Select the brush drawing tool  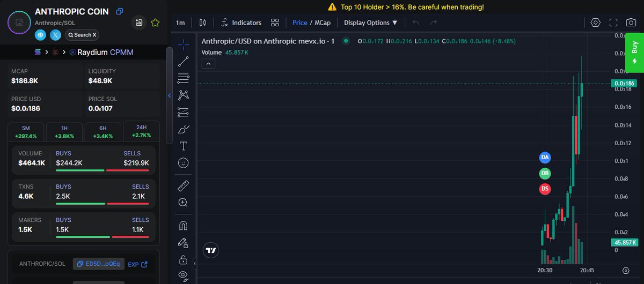coord(184,129)
